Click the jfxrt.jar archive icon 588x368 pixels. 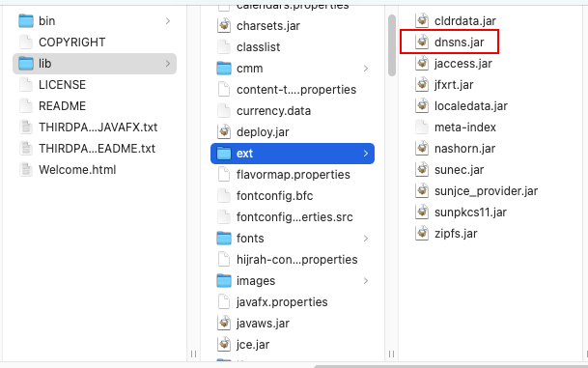[x=422, y=84]
